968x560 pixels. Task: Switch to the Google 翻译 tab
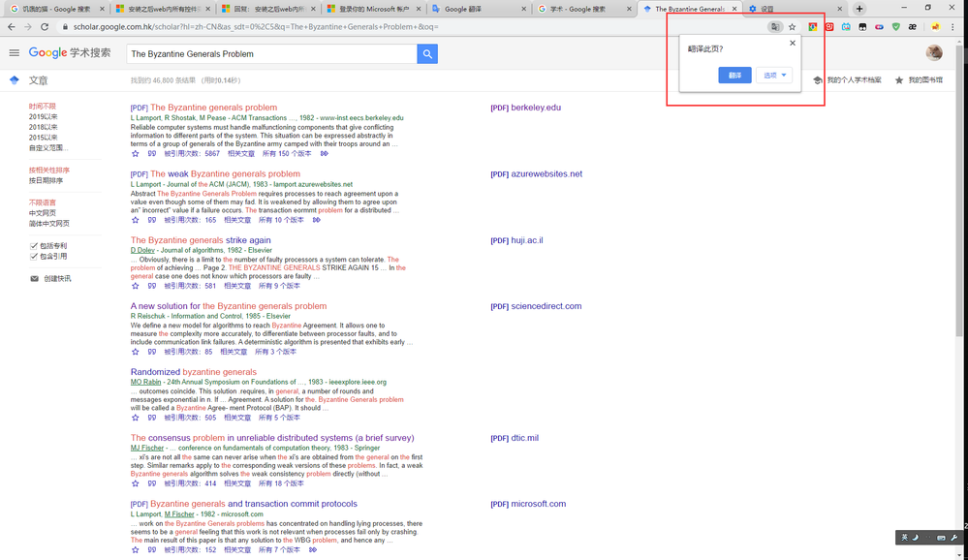[479, 9]
